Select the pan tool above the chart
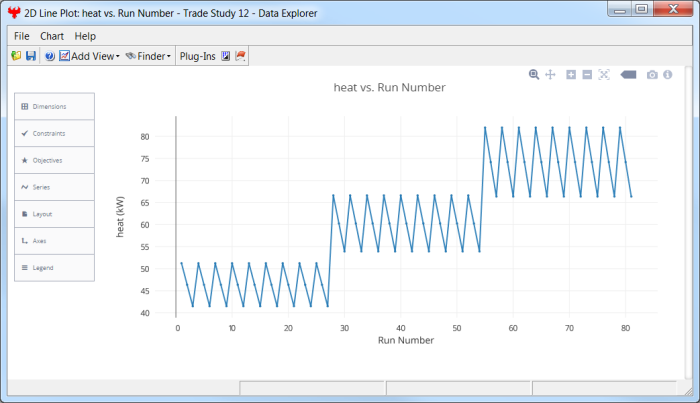Screen dimensions: 700x403 pos(550,74)
